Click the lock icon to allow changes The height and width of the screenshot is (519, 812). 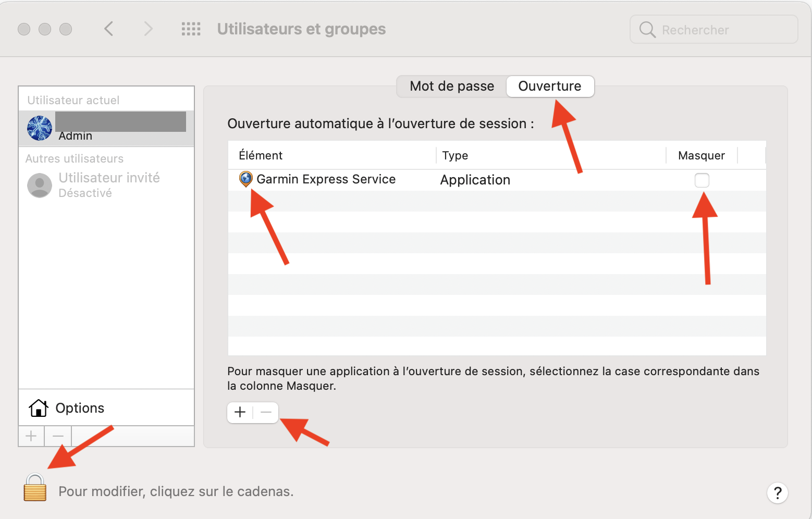[35, 488]
